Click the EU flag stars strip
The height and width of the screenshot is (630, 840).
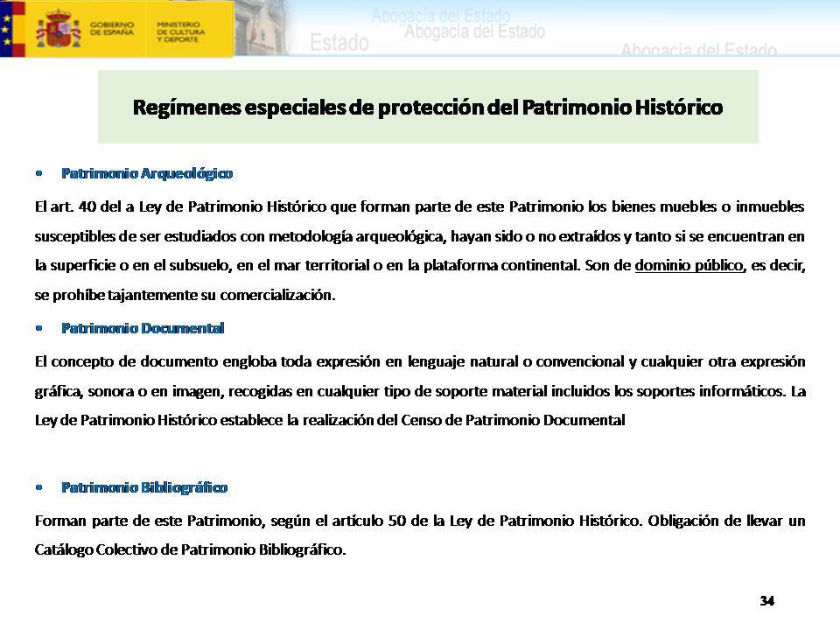tap(6, 29)
